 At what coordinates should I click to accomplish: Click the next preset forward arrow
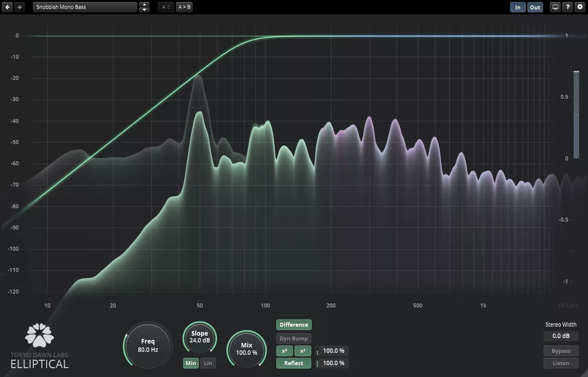pyautogui.click(x=19, y=7)
